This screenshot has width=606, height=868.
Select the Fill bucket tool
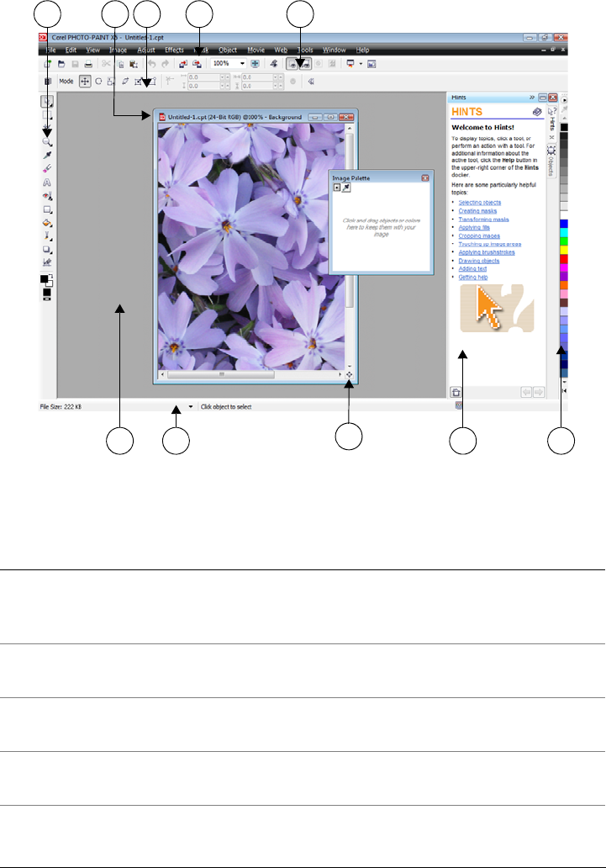coord(47,223)
